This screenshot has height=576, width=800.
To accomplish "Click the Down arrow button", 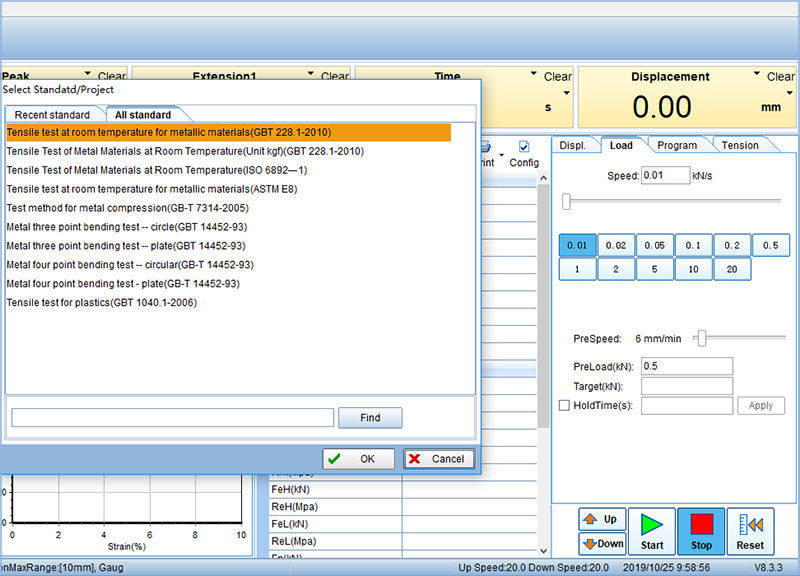I will click(602, 544).
